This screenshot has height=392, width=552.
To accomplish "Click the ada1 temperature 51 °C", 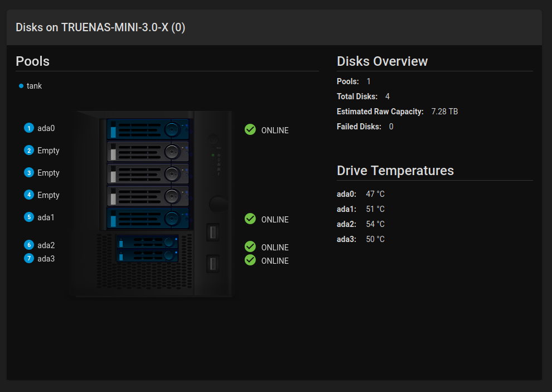I will 375,209.
